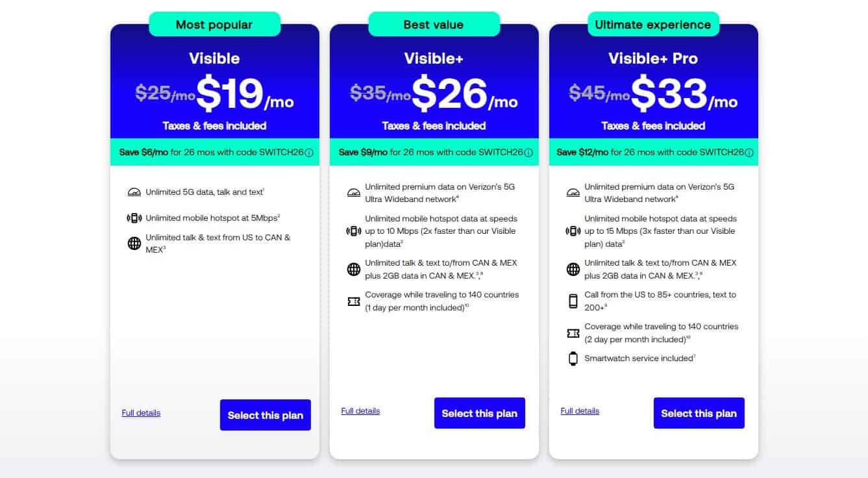This screenshot has height=478, width=868.
Task: Click the speedometer icon next to Unlimited 5G data
Action: (134, 192)
